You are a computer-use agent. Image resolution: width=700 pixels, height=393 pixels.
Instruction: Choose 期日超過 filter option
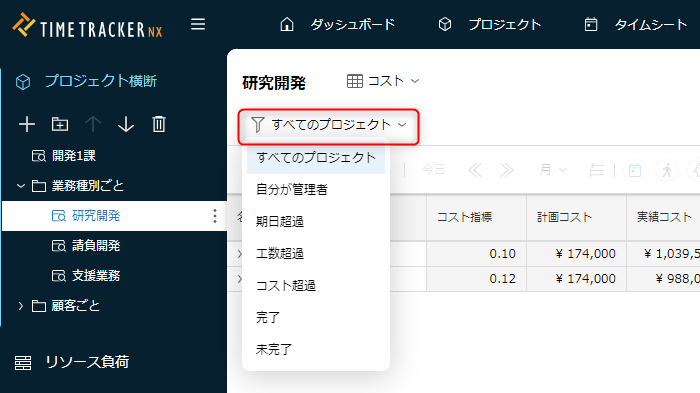point(316,222)
